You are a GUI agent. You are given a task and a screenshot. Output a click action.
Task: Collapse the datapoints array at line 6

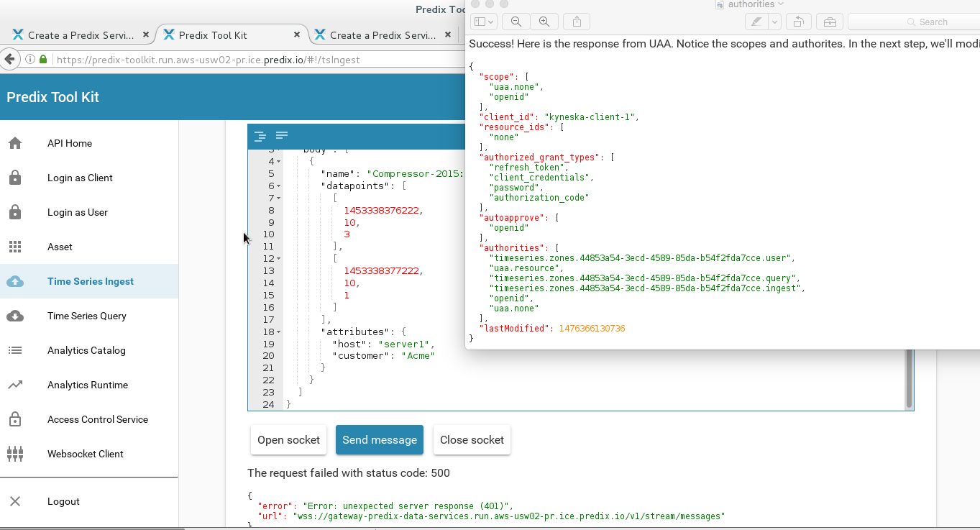pyautogui.click(x=278, y=186)
